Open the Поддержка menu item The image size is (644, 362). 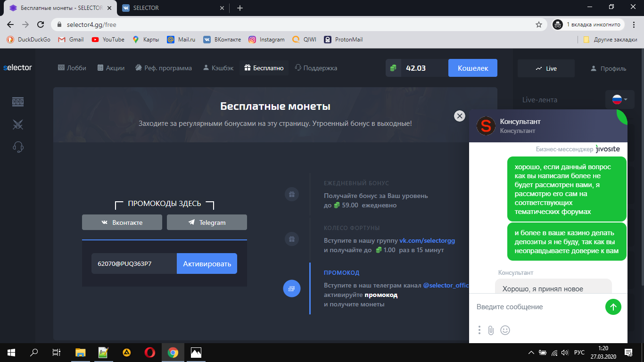316,68
